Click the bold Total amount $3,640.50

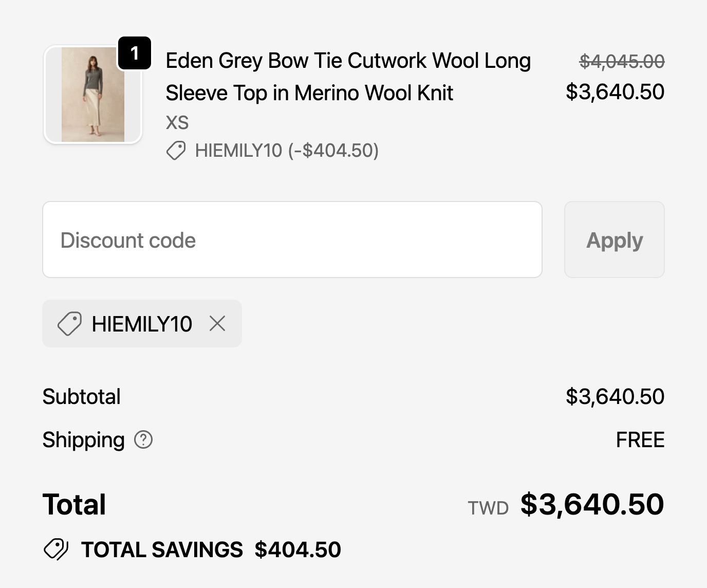(x=592, y=504)
